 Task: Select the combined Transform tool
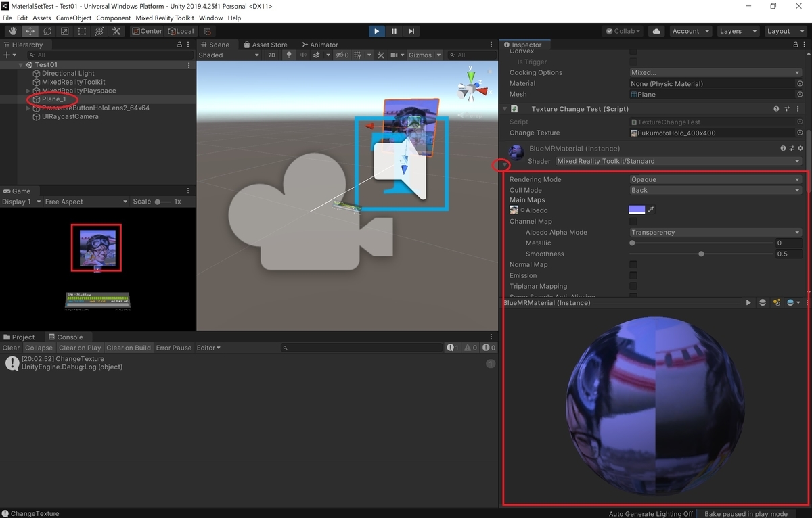[x=99, y=31]
